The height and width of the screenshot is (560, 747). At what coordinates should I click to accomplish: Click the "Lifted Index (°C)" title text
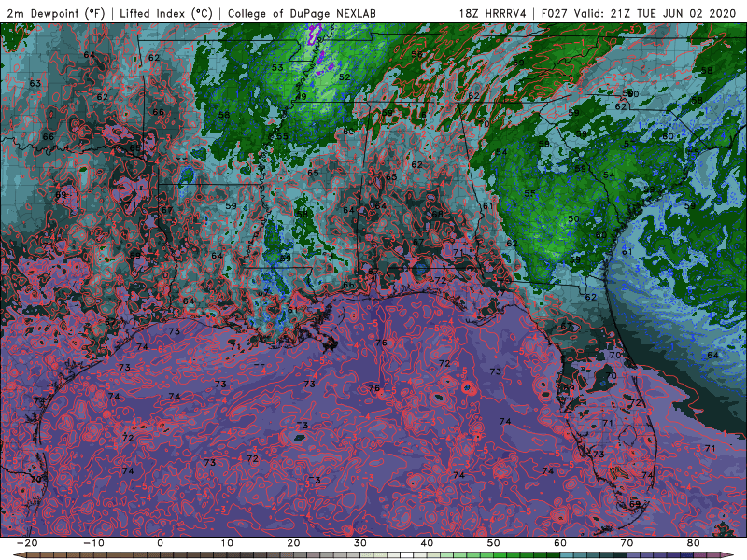tap(166, 13)
